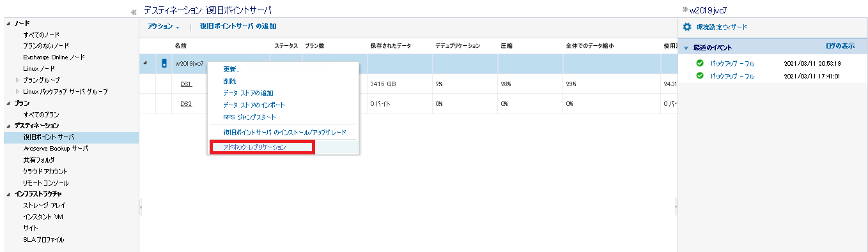Image resolution: width=868 pixels, height=252 pixels.
Task: Select クラウド アカウント in navigation tree
Action: click(45, 171)
